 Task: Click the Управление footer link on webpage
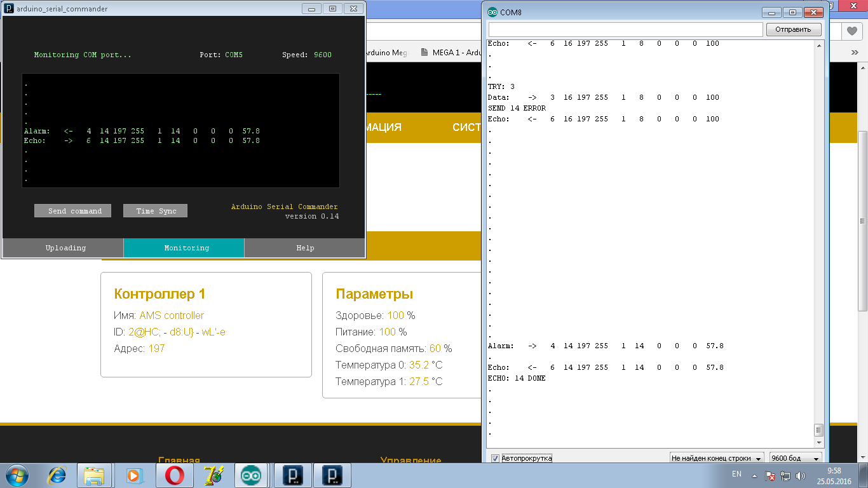point(410,461)
